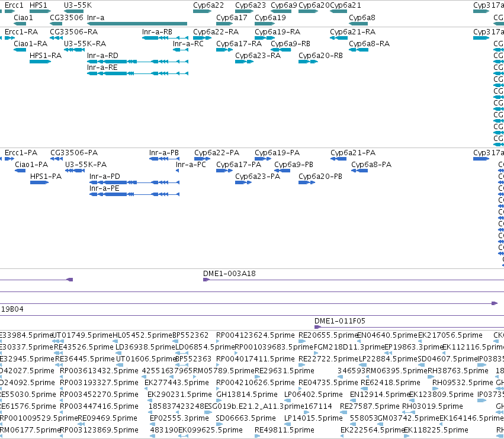Image resolution: width=504 pixels, height=439 pixels.
Task: Click protein CG33506-PA label
Action: [74, 152]
